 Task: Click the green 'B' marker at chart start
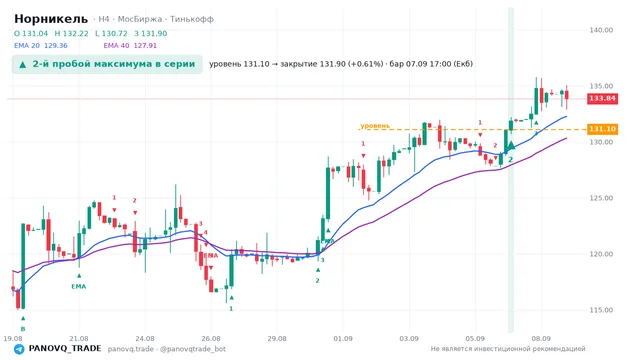[x=23, y=329]
